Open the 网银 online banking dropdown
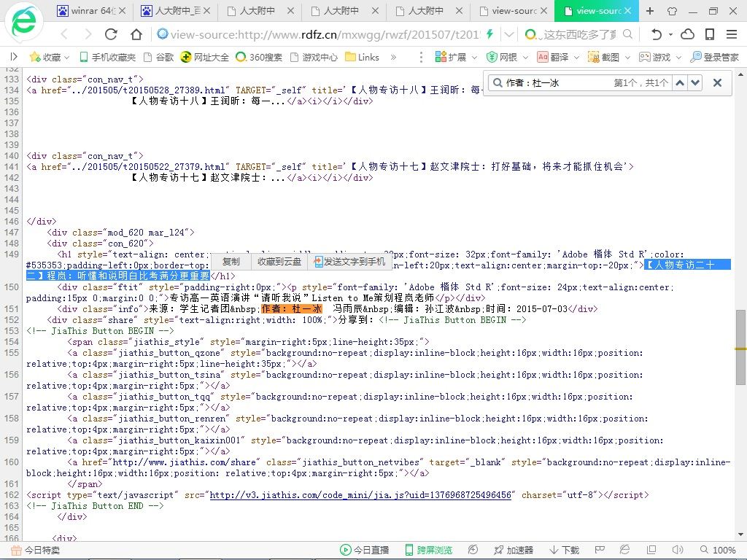 507,57
